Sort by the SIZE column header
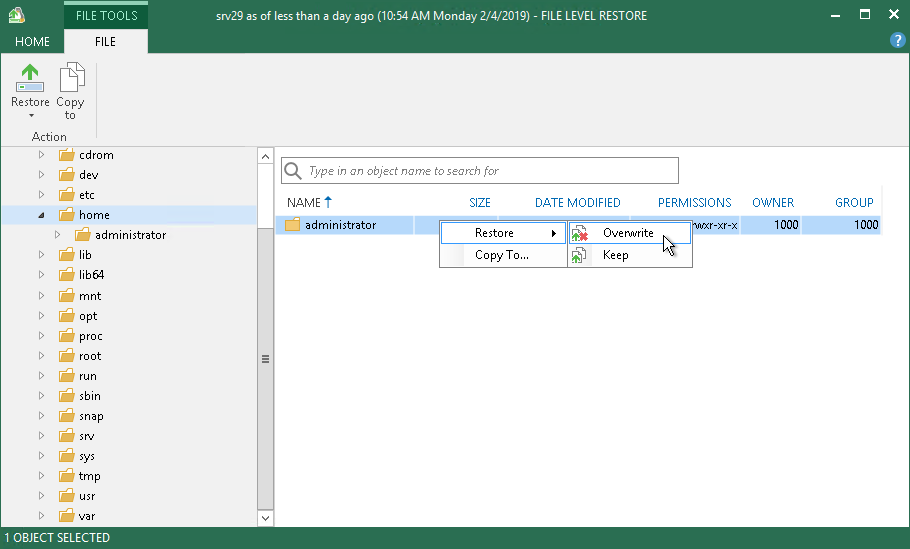This screenshot has height=549, width=910. tap(479, 203)
